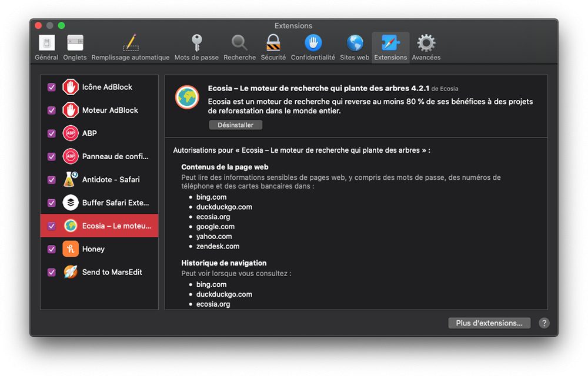Click google.com in the permissions list
The height and width of the screenshot is (376, 588).
(x=215, y=227)
